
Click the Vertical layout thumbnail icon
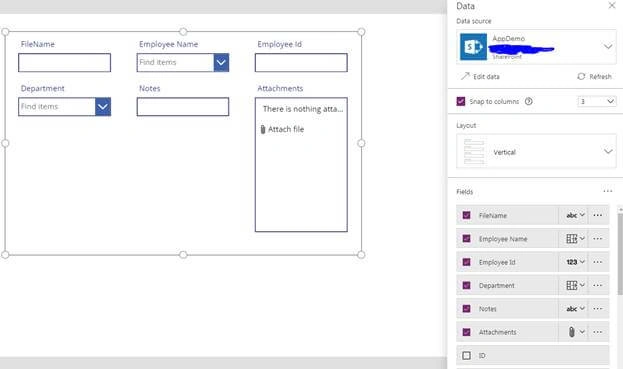click(474, 152)
